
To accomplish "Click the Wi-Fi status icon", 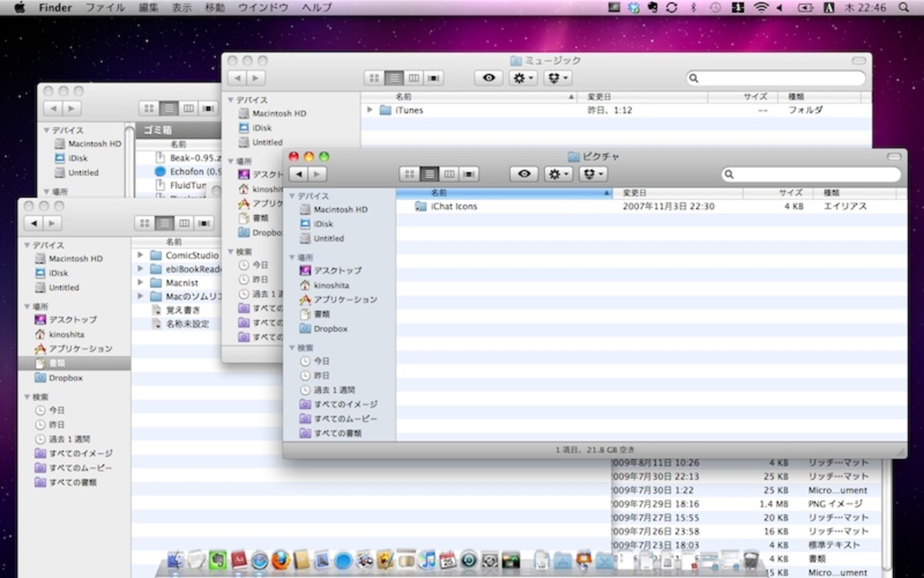I will (762, 8).
